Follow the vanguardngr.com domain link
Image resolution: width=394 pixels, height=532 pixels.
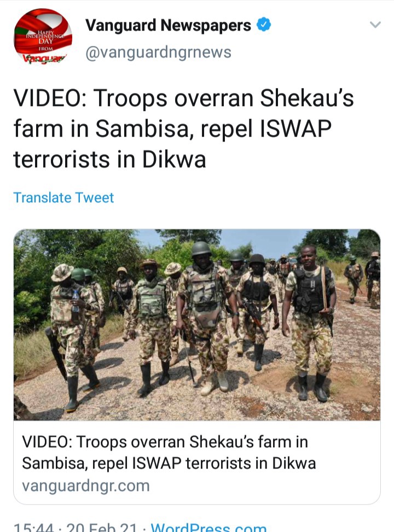point(86,486)
